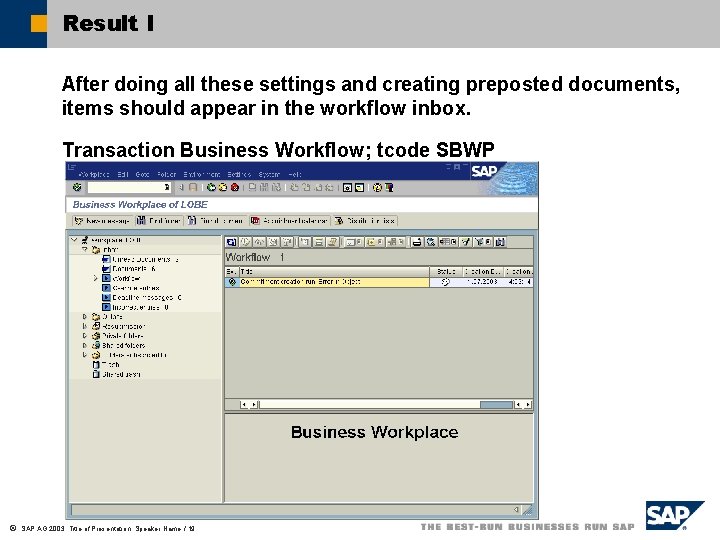
Task: Click the Status column header
Action: pos(446,271)
